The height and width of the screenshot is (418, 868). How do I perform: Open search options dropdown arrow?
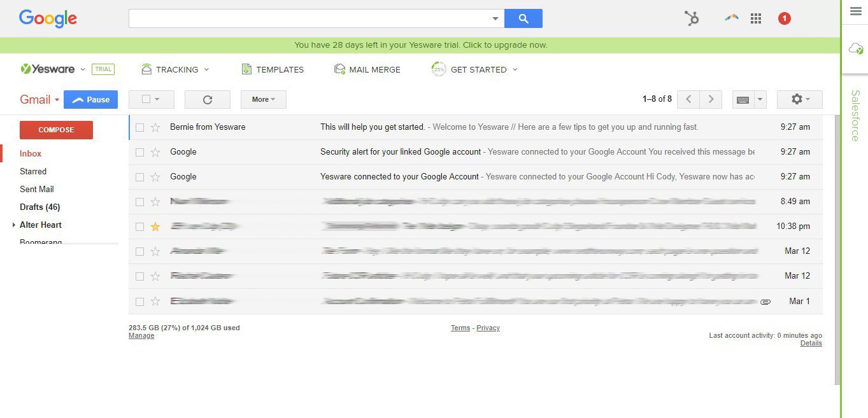(x=495, y=19)
